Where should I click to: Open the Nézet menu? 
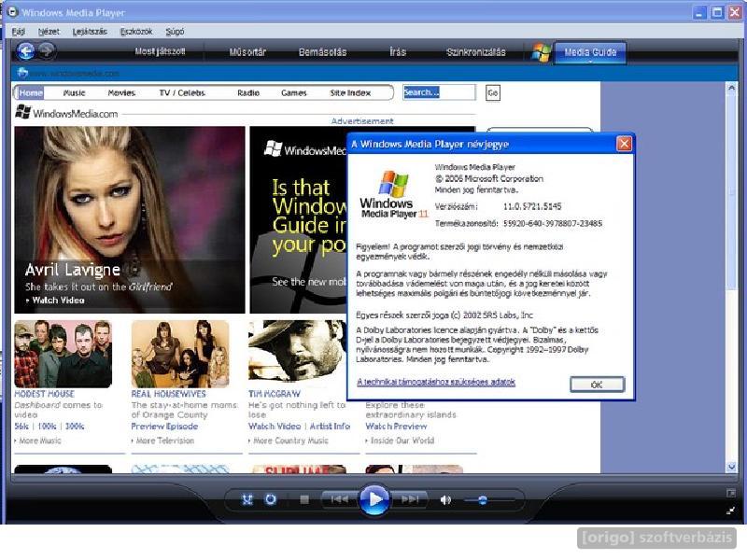49,32
